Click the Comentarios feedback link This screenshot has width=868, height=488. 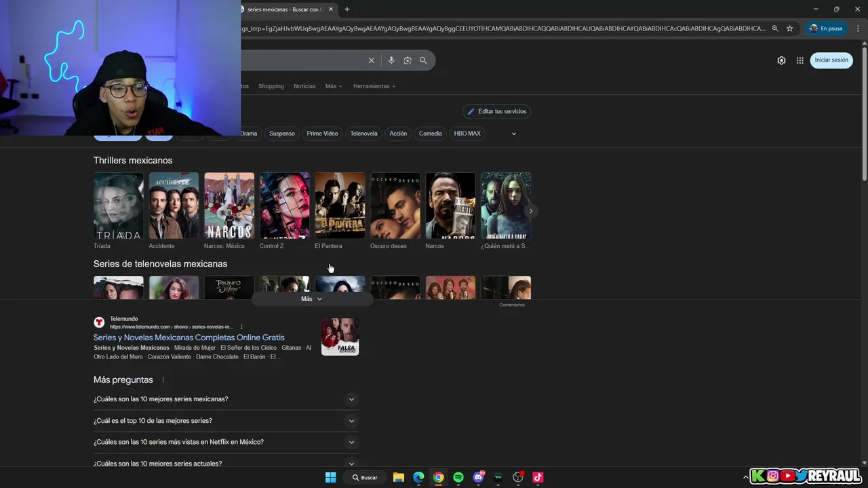click(x=512, y=305)
